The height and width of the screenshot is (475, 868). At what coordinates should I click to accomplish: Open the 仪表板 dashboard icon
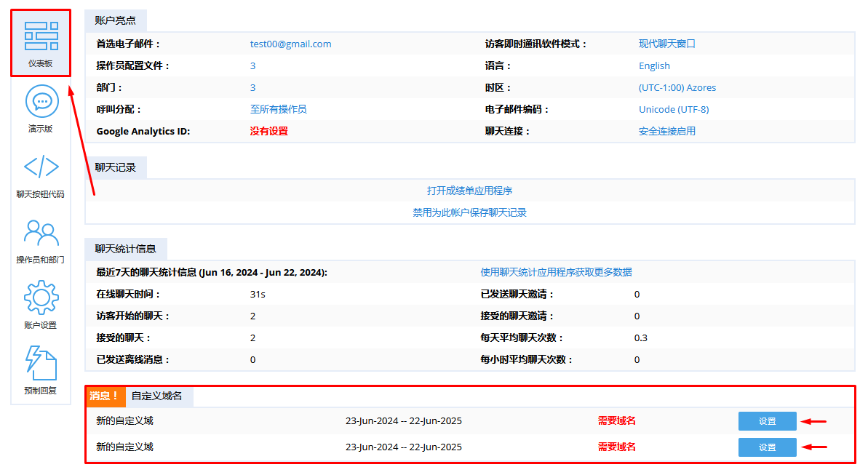(41, 42)
